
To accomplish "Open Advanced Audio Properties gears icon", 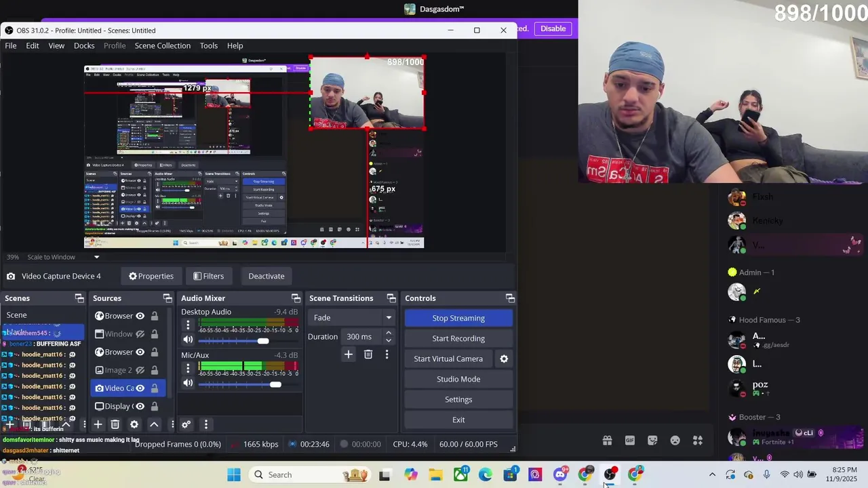I will [x=186, y=424].
